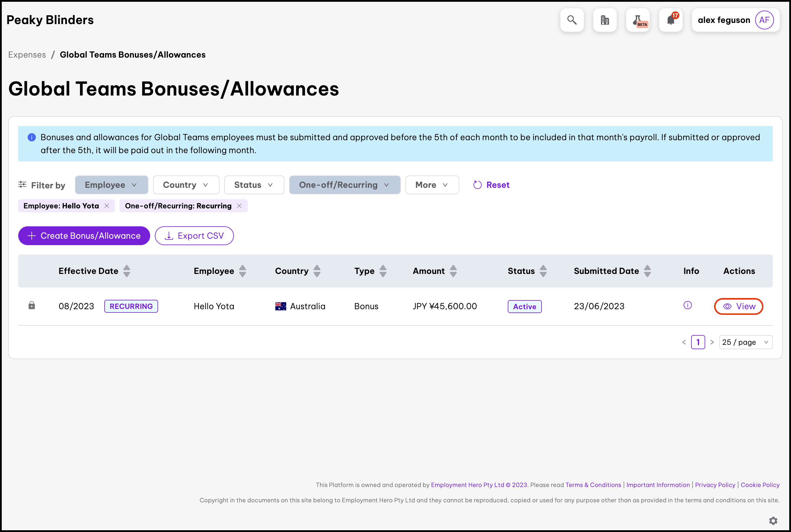Remove the Recurring filter tag
Screen dimensions: 791x532
[x=239, y=206]
